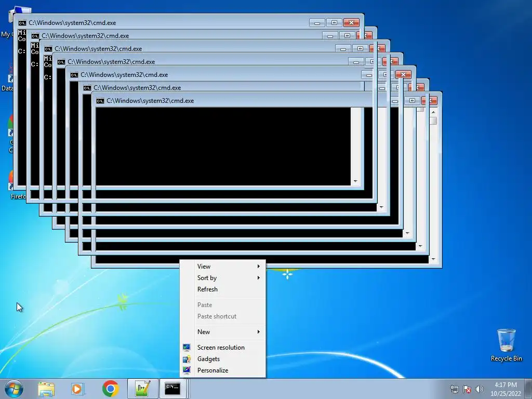Open the Sort by submenu
Image resolution: width=532 pixels, height=399 pixels.
(x=222, y=278)
